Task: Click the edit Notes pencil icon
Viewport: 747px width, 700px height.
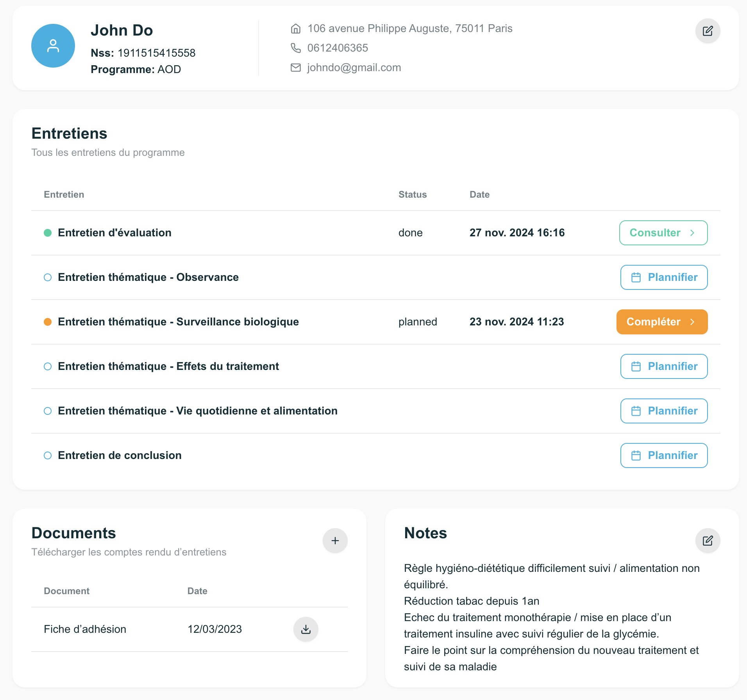Action: point(708,541)
